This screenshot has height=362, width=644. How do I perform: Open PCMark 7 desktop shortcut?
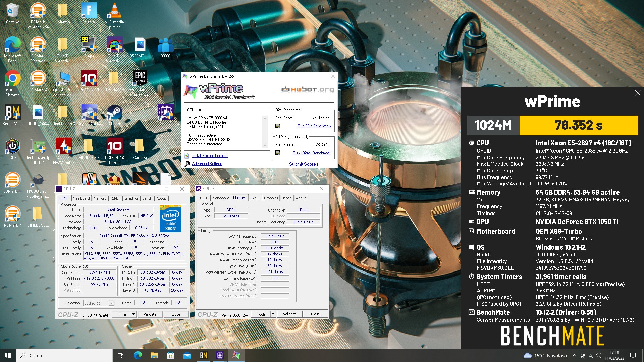[x=12, y=217]
